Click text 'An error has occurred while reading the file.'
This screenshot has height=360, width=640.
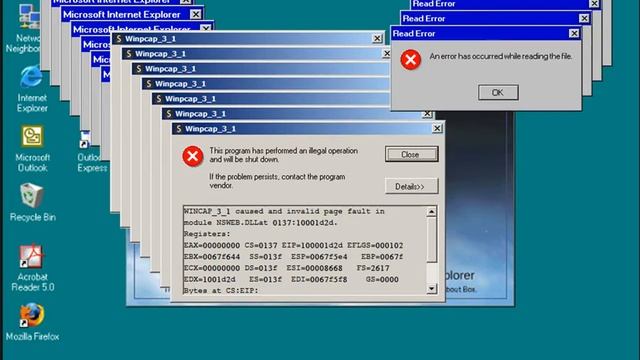(501, 56)
